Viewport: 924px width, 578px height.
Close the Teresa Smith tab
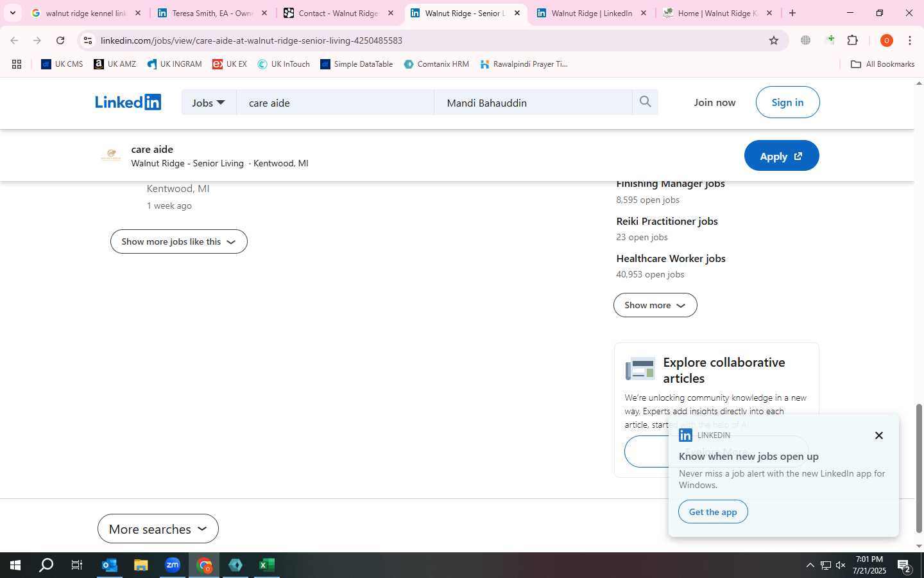point(264,13)
